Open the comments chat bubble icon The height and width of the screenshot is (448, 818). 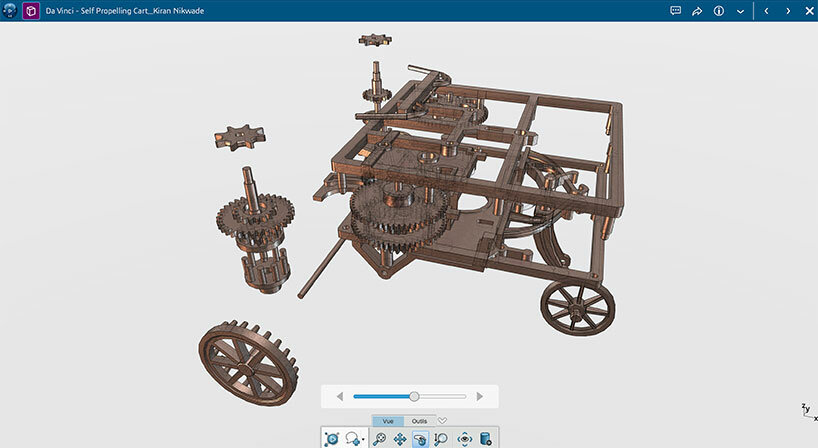675,11
